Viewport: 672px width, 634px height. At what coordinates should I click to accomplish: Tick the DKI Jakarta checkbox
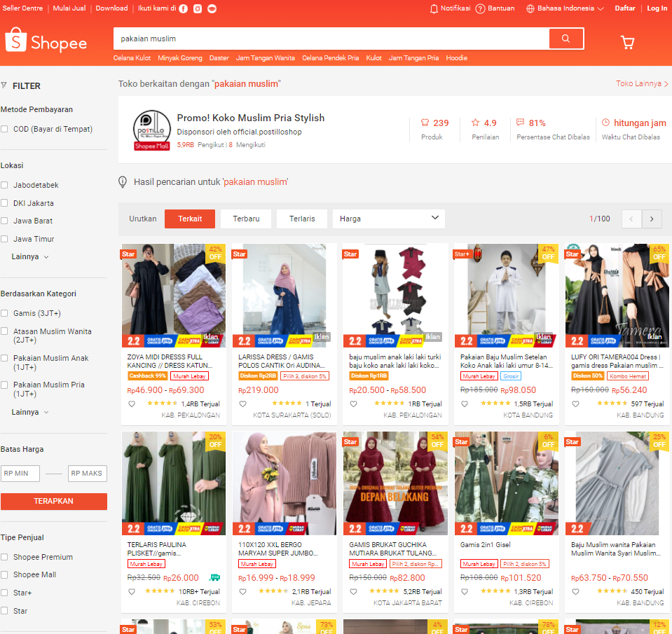click(x=4, y=203)
